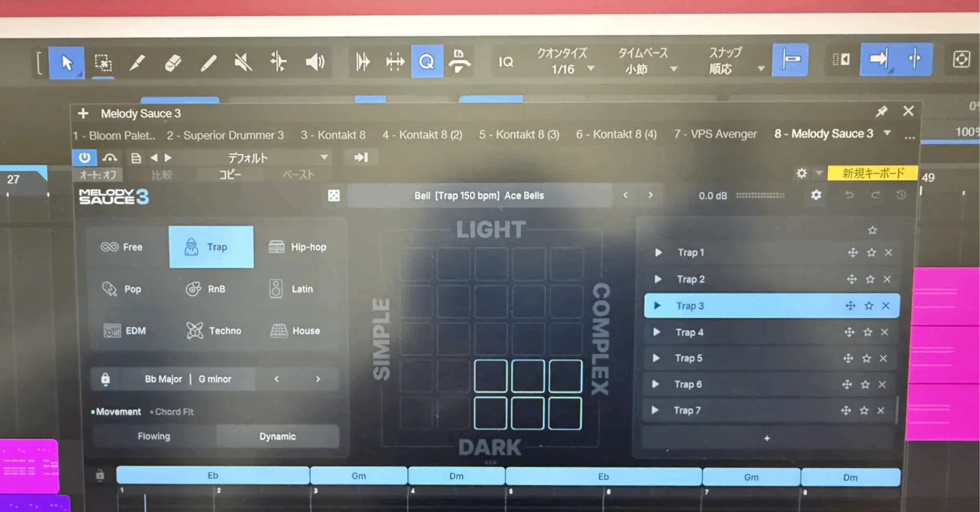
Task: Select the next sound with right chevron
Action: (x=650, y=195)
